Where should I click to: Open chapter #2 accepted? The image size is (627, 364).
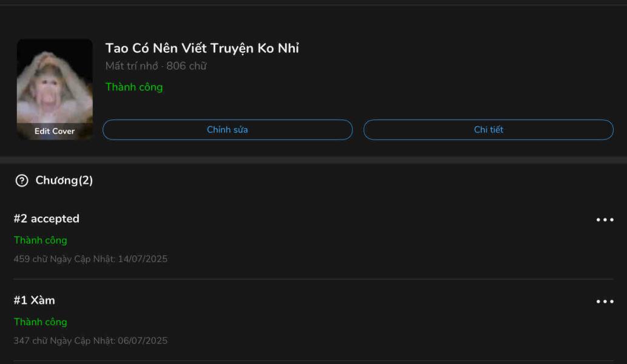[x=47, y=219]
